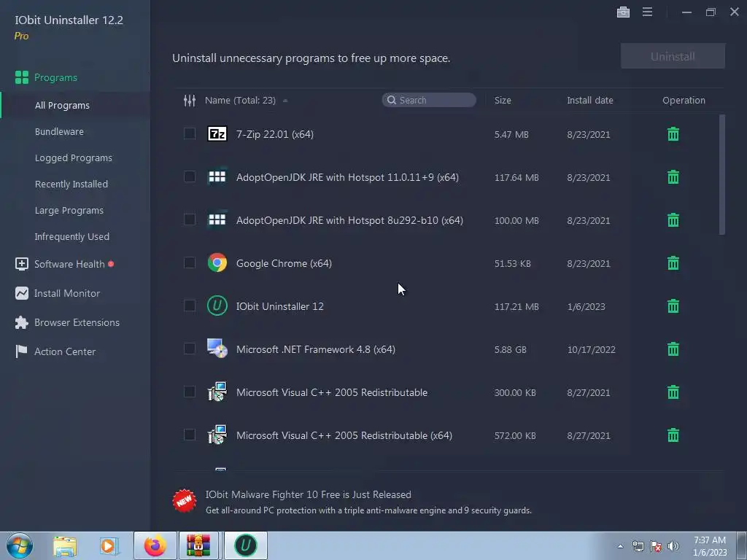
Task: Click the red NEW badge icon
Action: click(185, 501)
